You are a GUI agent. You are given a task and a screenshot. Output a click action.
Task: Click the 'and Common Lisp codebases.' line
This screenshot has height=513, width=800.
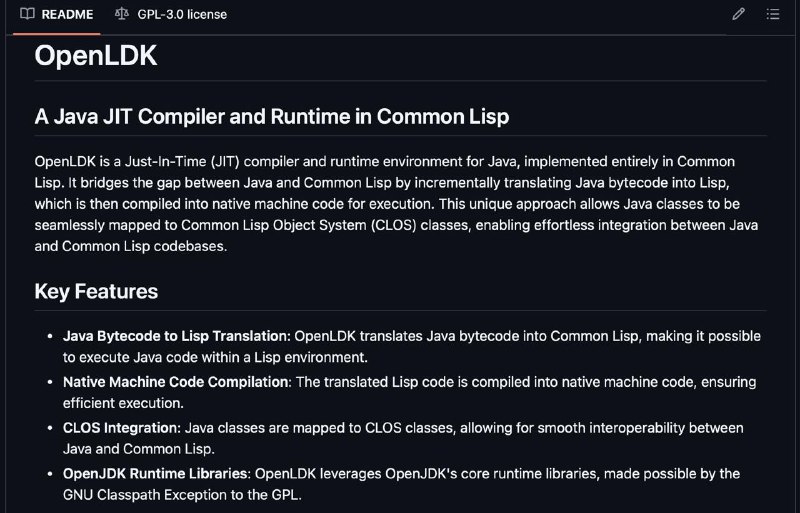pos(131,247)
